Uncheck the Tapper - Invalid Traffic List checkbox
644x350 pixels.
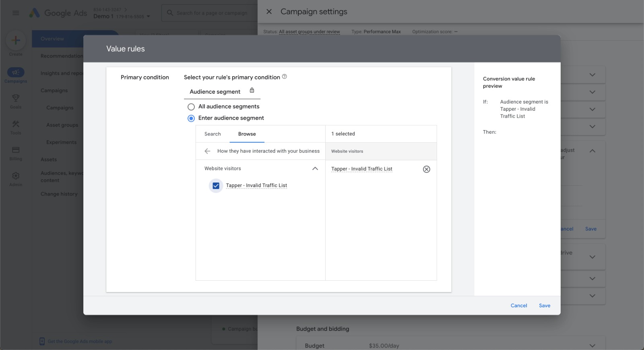click(x=216, y=186)
